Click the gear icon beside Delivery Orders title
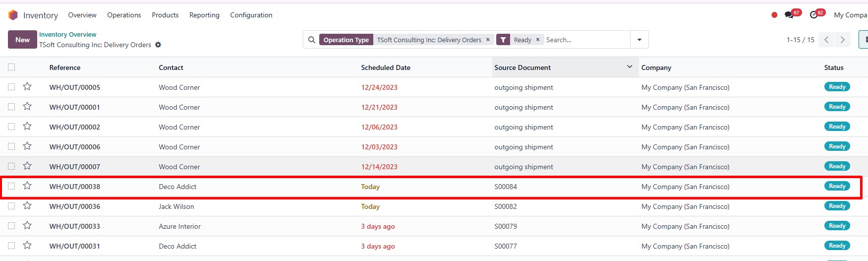868x261 pixels. click(x=158, y=45)
